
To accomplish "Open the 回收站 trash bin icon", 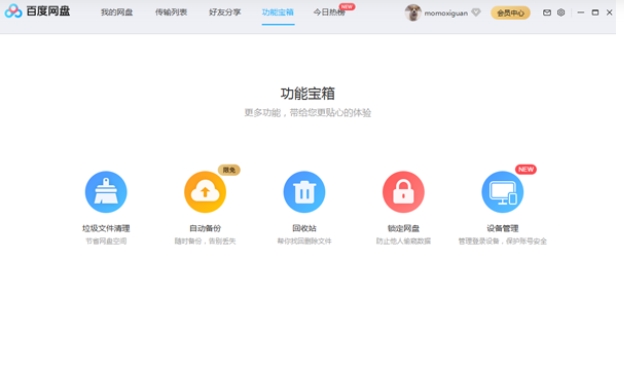I will (304, 192).
